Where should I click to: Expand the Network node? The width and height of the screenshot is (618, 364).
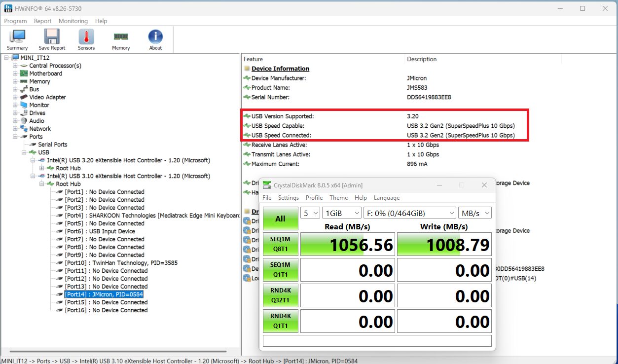[15, 129]
